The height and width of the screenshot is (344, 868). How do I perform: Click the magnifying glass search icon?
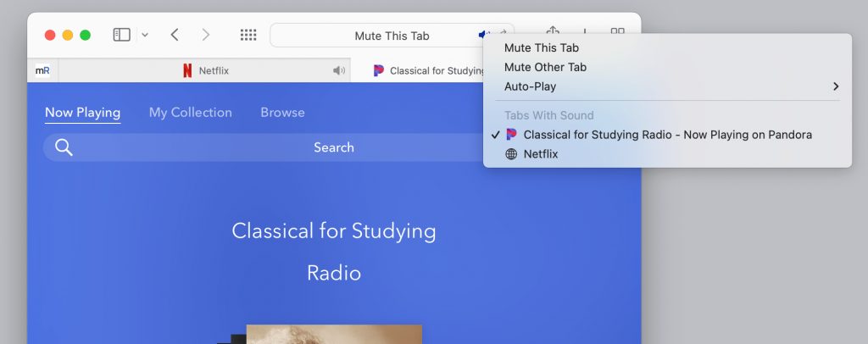[x=64, y=147]
